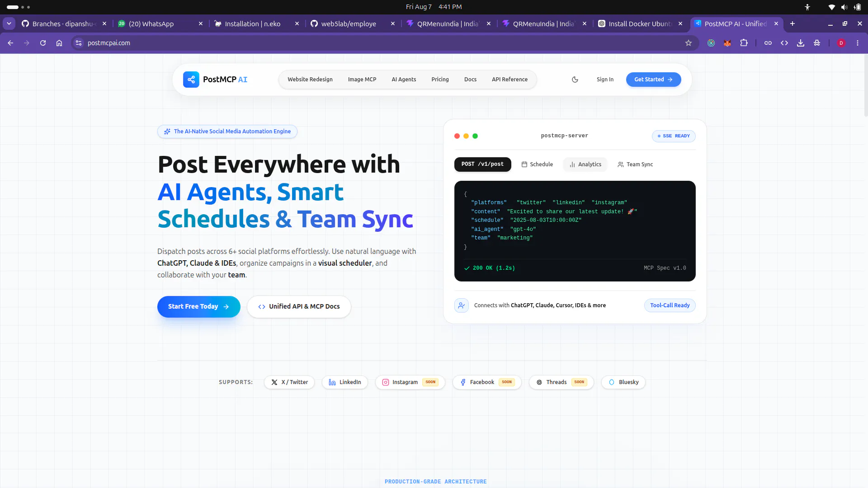The image size is (868, 488).
Task: Bookmark this page with the star icon
Action: (x=689, y=43)
